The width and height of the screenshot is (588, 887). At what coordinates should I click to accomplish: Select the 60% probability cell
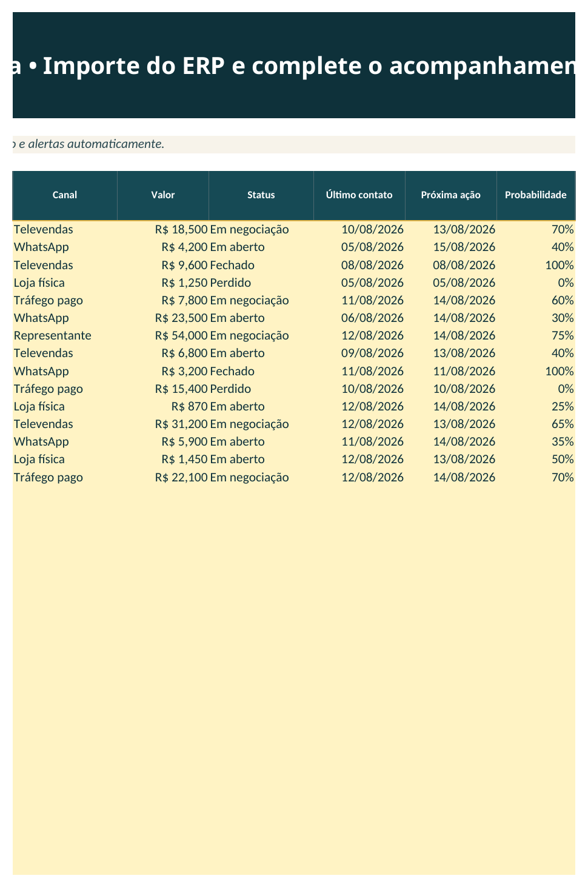tap(536, 300)
